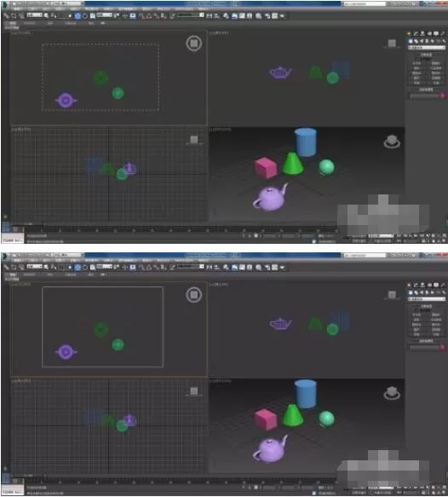Open Create panel tab in upper screenshot
Image resolution: width=448 pixels, height=497 pixels.
pyautogui.click(x=409, y=33)
